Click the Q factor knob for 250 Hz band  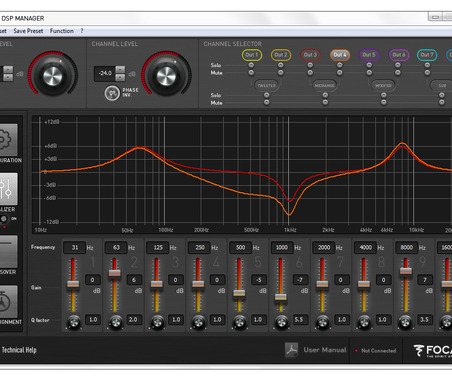click(x=199, y=322)
